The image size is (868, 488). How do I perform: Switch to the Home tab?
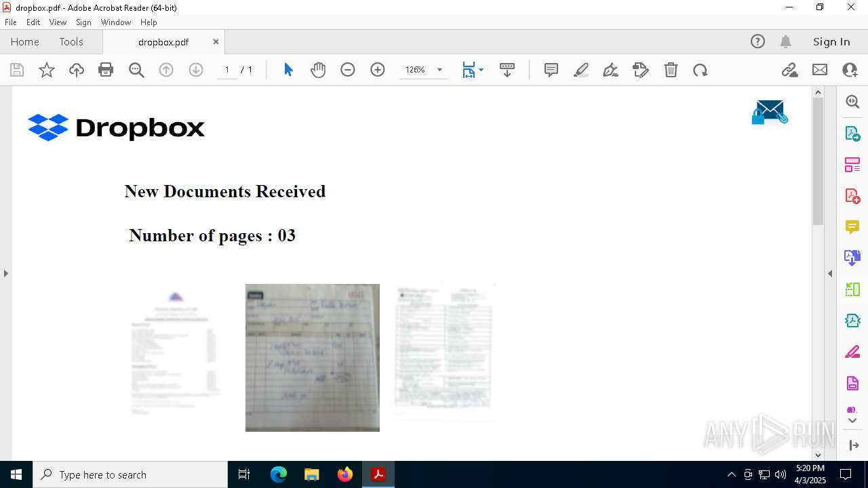(x=25, y=42)
